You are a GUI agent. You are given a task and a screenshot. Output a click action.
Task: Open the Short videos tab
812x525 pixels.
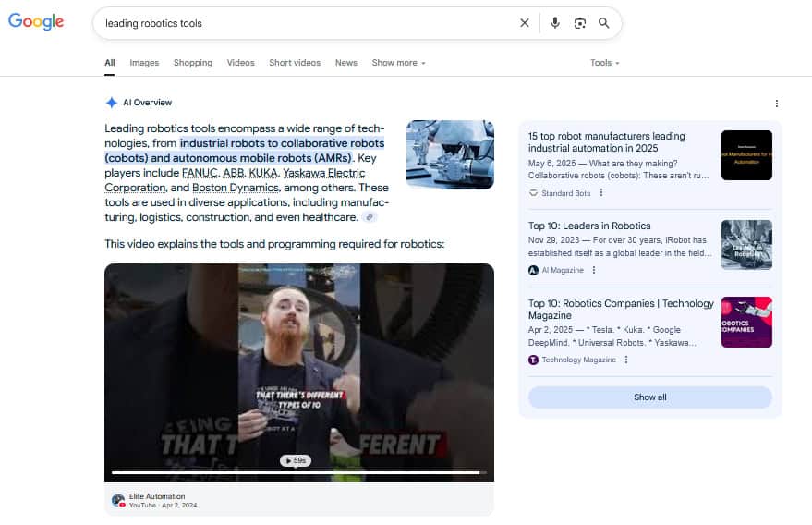pyautogui.click(x=295, y=63)
